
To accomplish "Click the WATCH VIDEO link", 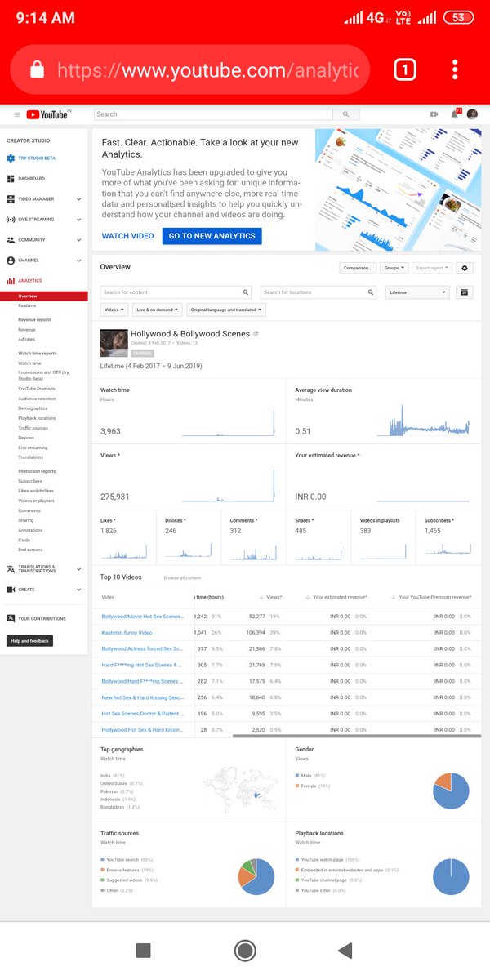I will point(127,236).
